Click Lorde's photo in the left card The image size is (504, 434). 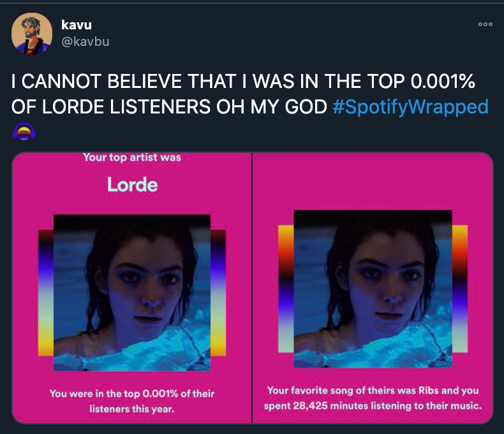click(x=132, y=293)
